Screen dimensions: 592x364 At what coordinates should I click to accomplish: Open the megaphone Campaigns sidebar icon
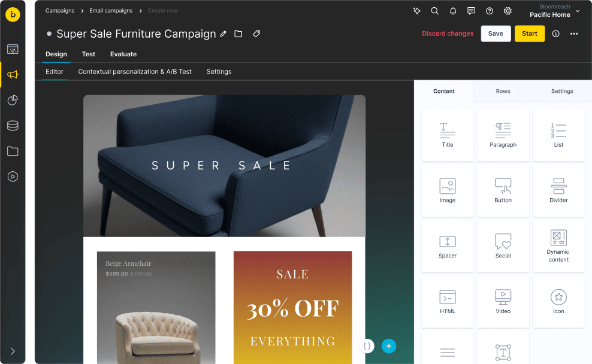pos(13,75)
